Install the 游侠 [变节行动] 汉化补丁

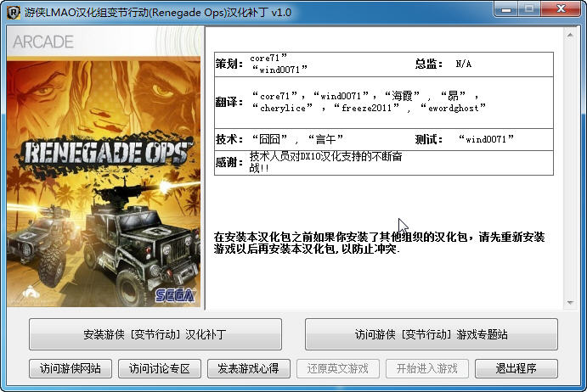[x=155, y=334]
